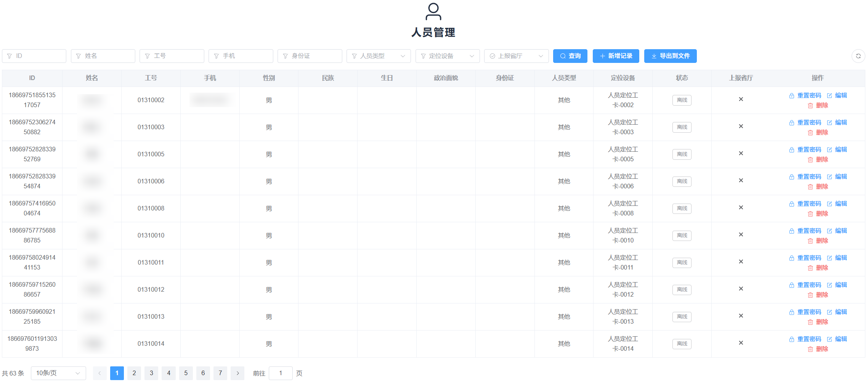The image size is (868, 382).
Task: Click reset password lock icon for 01310002
Action: (x=791, y=96)
